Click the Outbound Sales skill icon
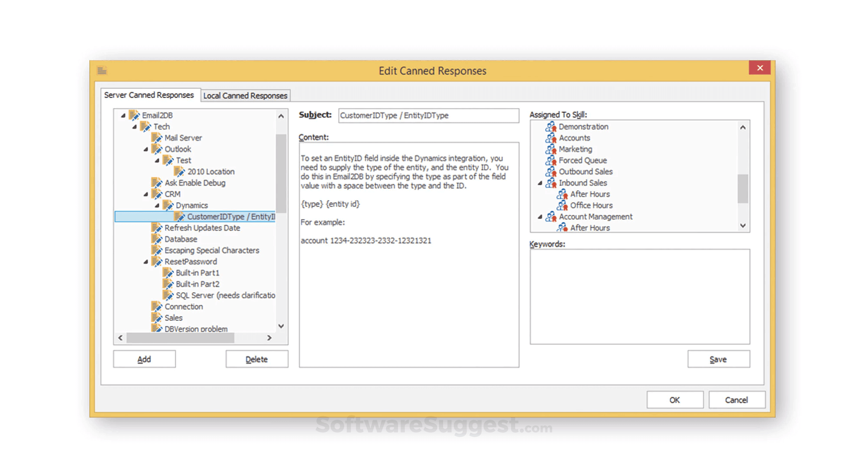The width and height of the screenshot is (868, 467). coord(551,172)
